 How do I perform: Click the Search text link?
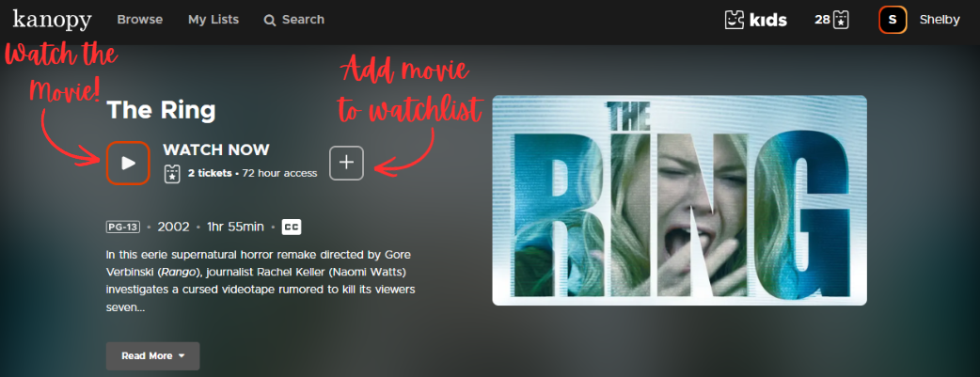(x=303, y=20)
